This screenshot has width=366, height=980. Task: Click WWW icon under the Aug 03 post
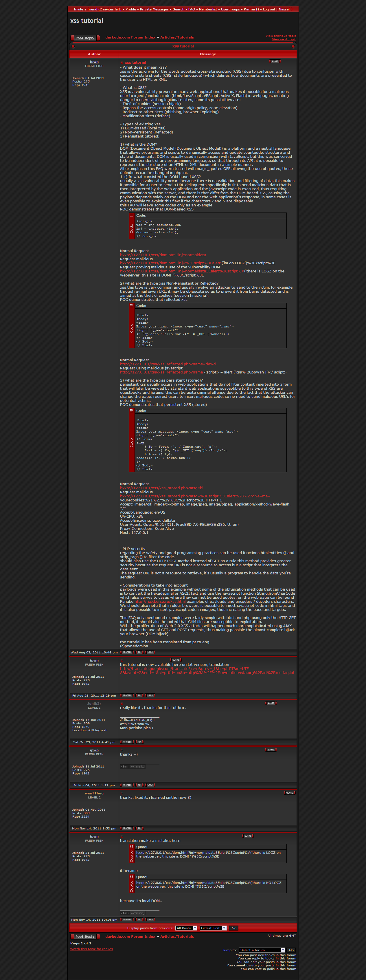pyautogui.click(x=150, y=653)
